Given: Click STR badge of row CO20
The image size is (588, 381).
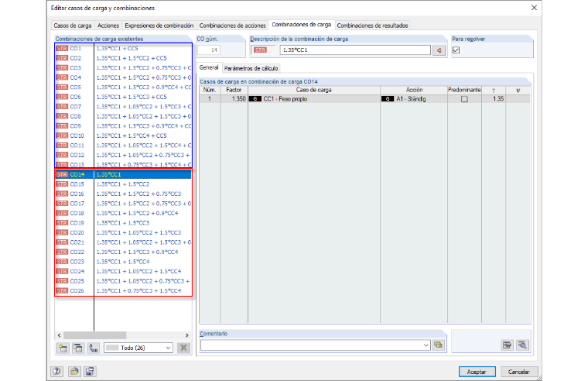Looking at the screenshot, I should click(x=62, y=232).
